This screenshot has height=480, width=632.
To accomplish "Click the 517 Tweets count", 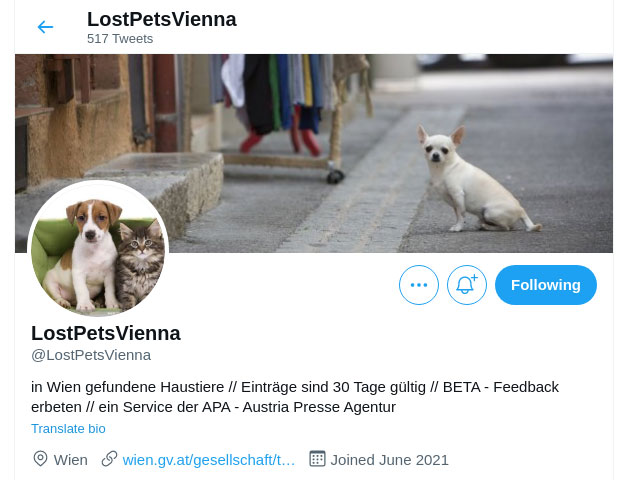I will click(x=120, y=39).
